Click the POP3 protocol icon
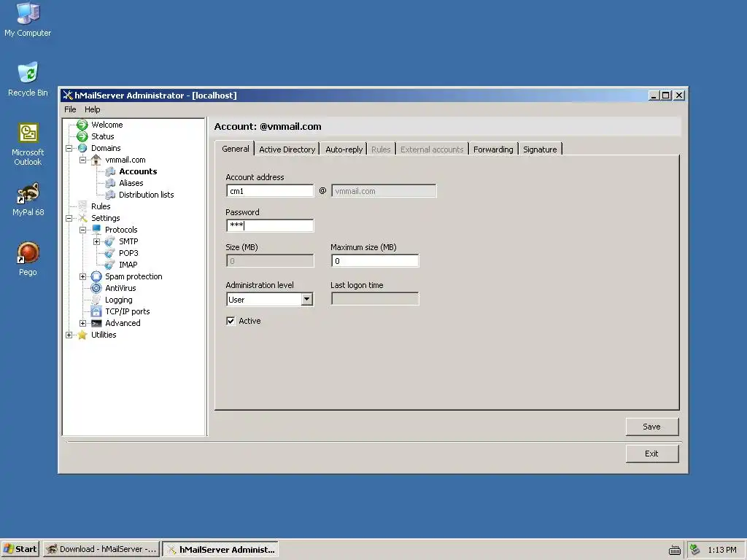This screenshot has width=747, height=560. pyautogui.click(x=110, y=253)
